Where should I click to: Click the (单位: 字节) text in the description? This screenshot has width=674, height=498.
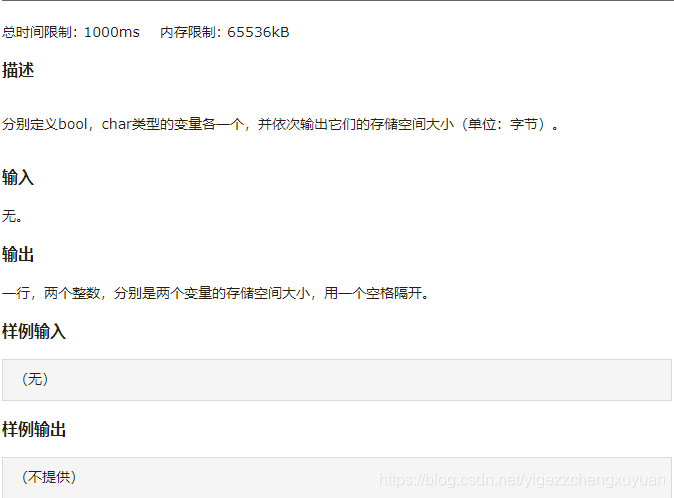pos(503,124)
